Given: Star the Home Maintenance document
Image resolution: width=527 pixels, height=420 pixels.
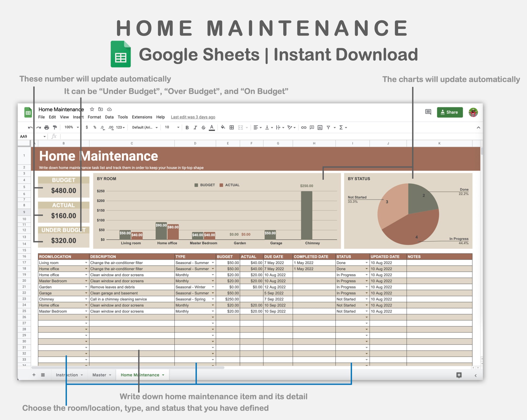Looking at the screenshot, I should (x=92, y=109).
